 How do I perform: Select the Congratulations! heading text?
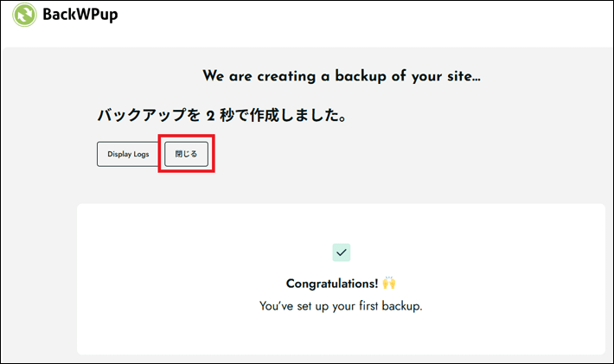coord(333,284)
